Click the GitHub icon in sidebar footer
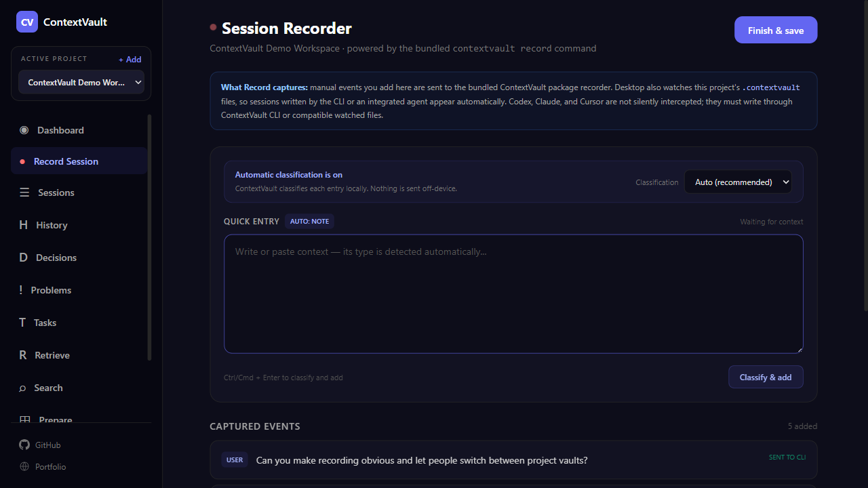The height and width of the screenshot is (488, 868). coord(24,445)
